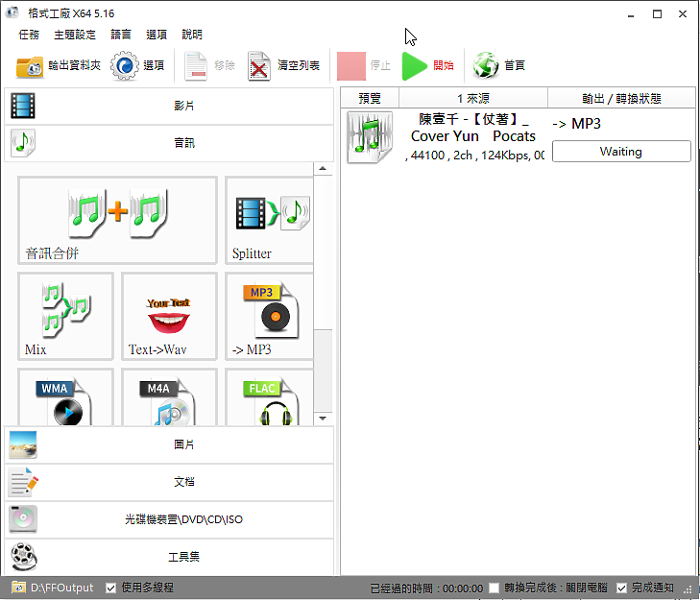Screen dimensions: 700x600
Task: Open the Text->Wav tool
Action: point(169,316)
